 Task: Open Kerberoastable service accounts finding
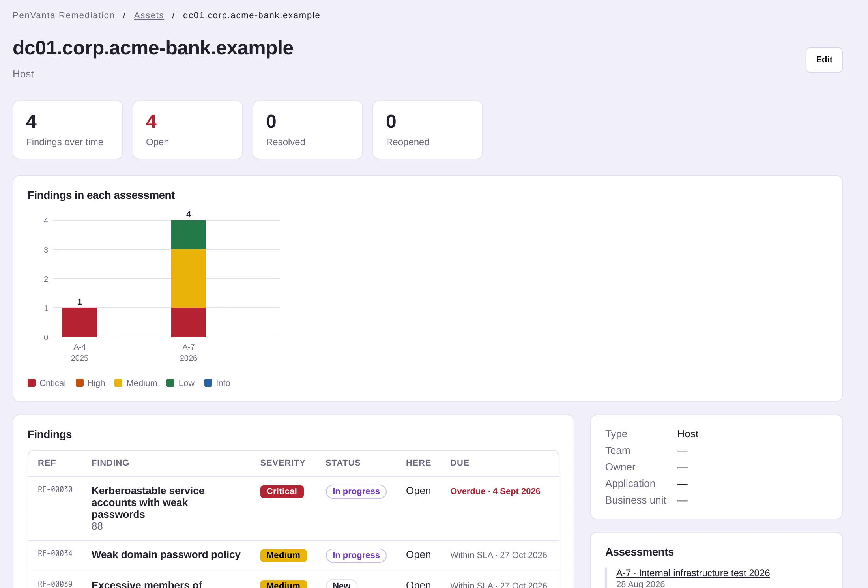[x=148, y=502]
